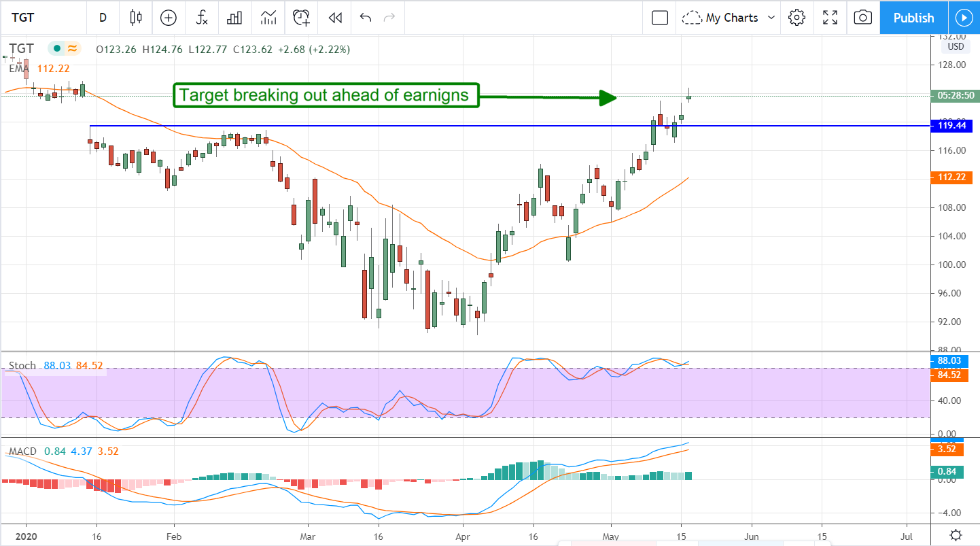
Task: Publish the chart idea
Action: [913, 18]
